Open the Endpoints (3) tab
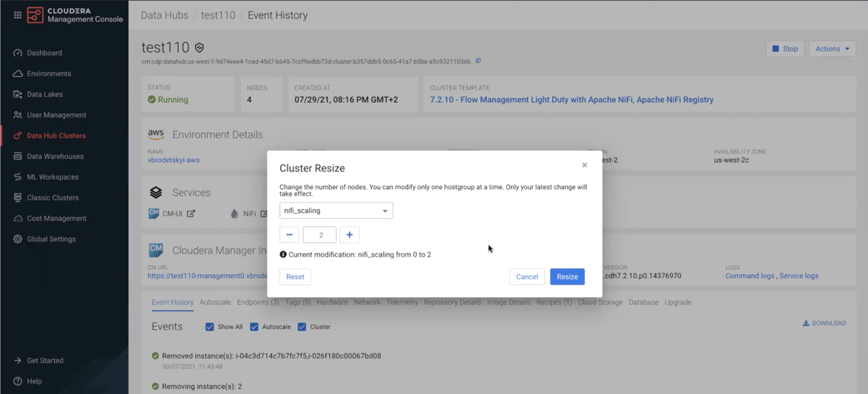This screenshot has width=868, height=394. (x=258, y=302)
